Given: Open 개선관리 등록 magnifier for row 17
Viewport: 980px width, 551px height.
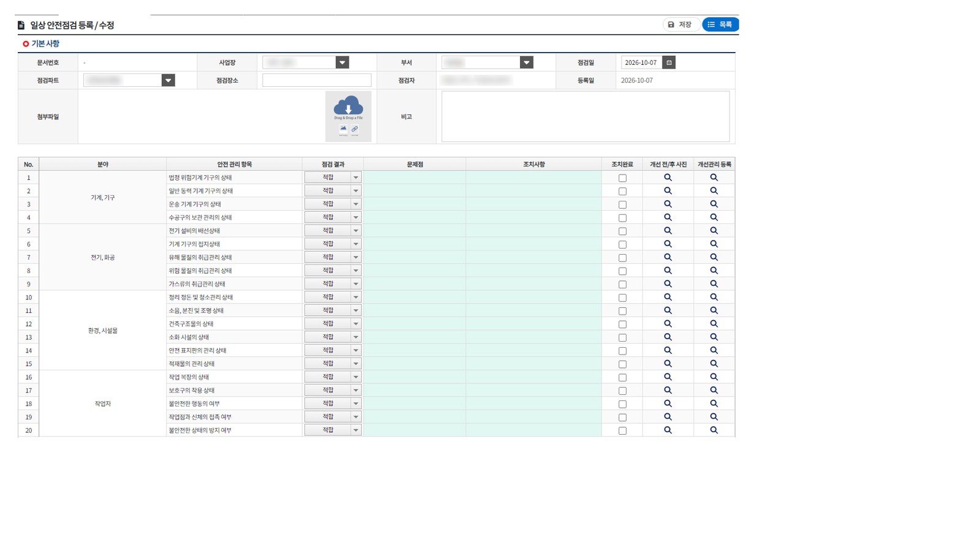Looking at the screenshot, I should point(714,391).
